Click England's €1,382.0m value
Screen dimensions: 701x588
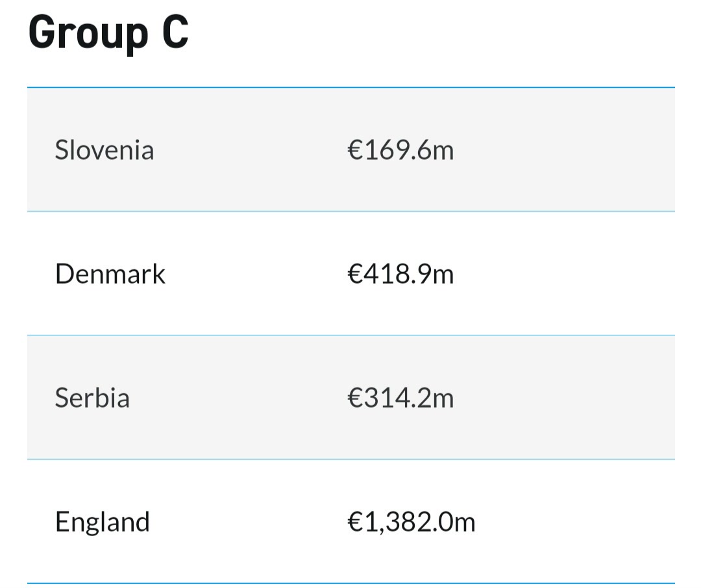(x=412, y=522)
